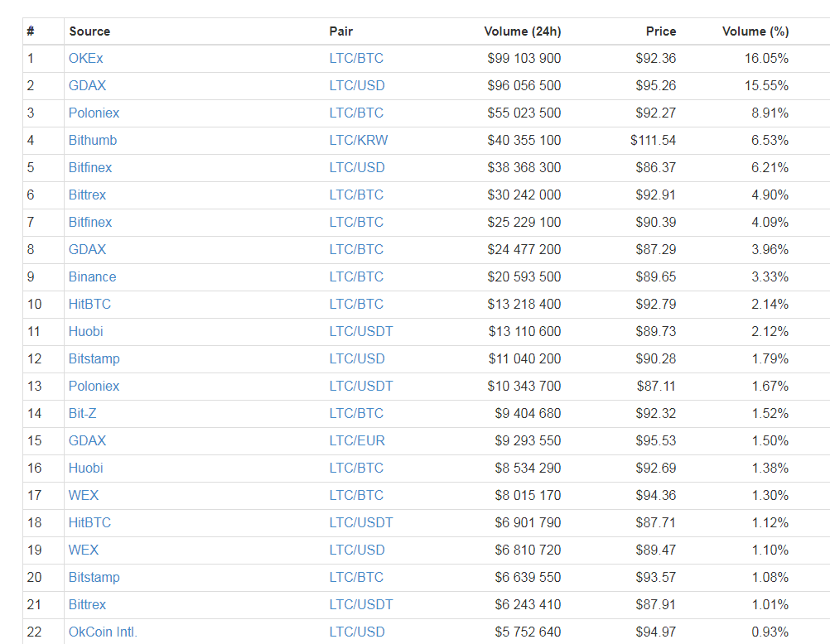Open LTC/USDT pair link in row 18
830x644 pixels.
pos(361,523)
